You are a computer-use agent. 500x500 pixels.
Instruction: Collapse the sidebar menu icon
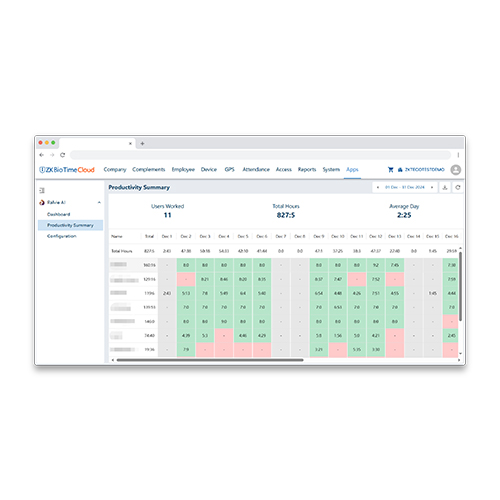click(42, 190)
